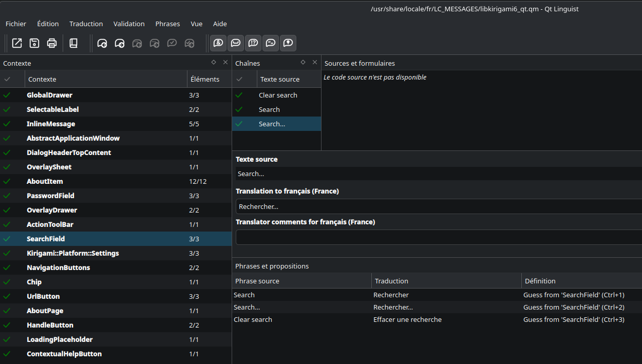Open the Validation menu
642x364 pixels.
click(129, 24)
